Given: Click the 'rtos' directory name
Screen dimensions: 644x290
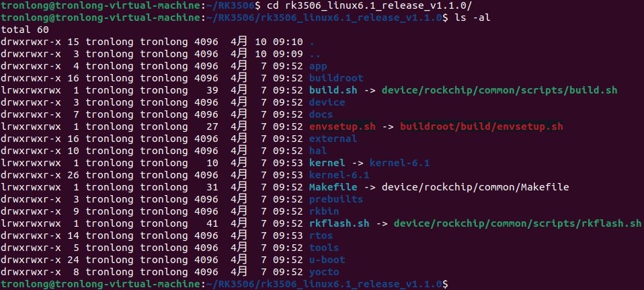Looking at the screenshot, I should (321, 235).
